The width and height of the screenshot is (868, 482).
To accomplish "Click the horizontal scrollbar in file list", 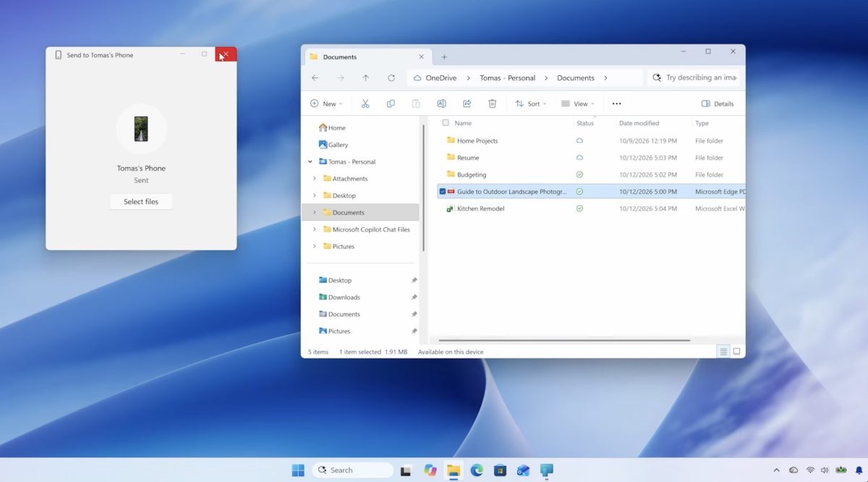I will [x=564, y=339].
